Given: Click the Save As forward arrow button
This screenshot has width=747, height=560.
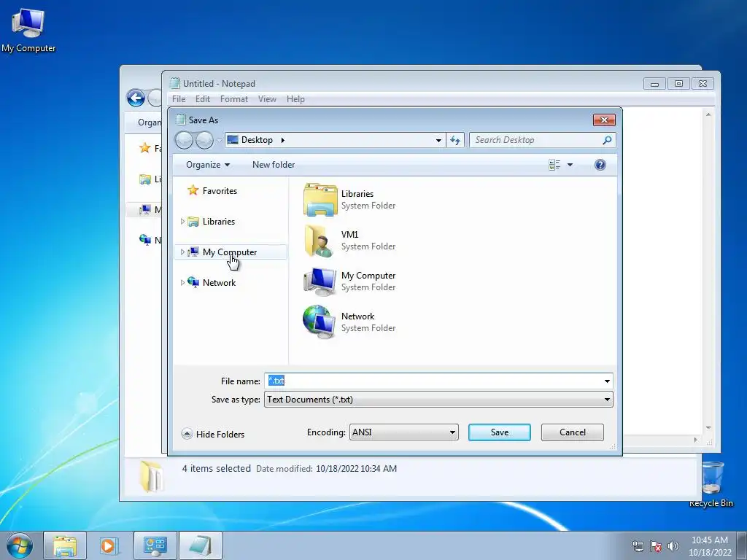Looking at the screenshot, I should point(204,140).
